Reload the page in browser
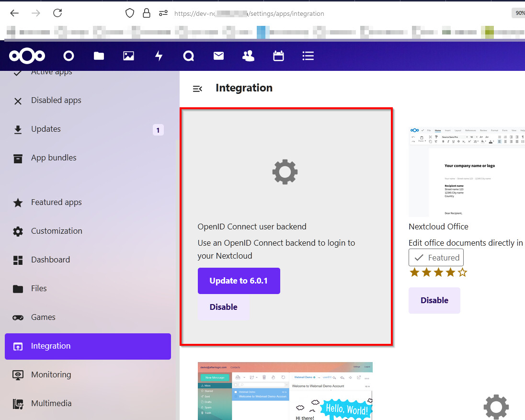The image size is (525, 420). point(57,13)
